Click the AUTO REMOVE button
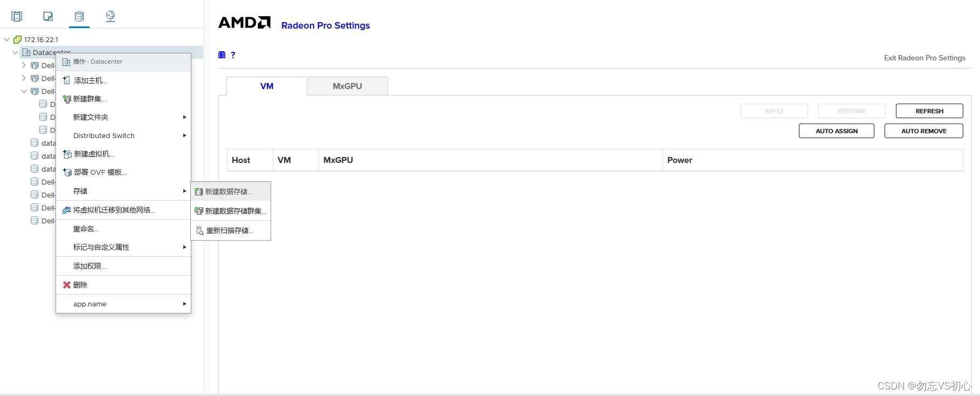 coord(923,131)
